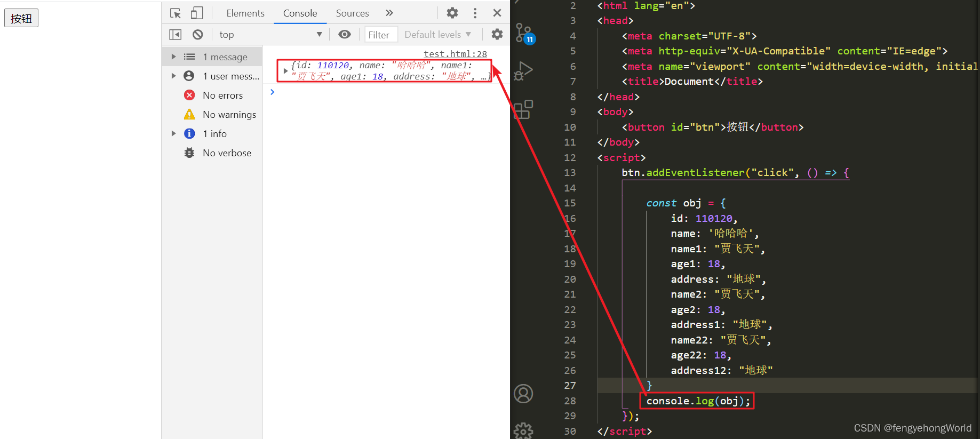Open the Default levels dropdown
980x439 pixels.
coord(437,35)
